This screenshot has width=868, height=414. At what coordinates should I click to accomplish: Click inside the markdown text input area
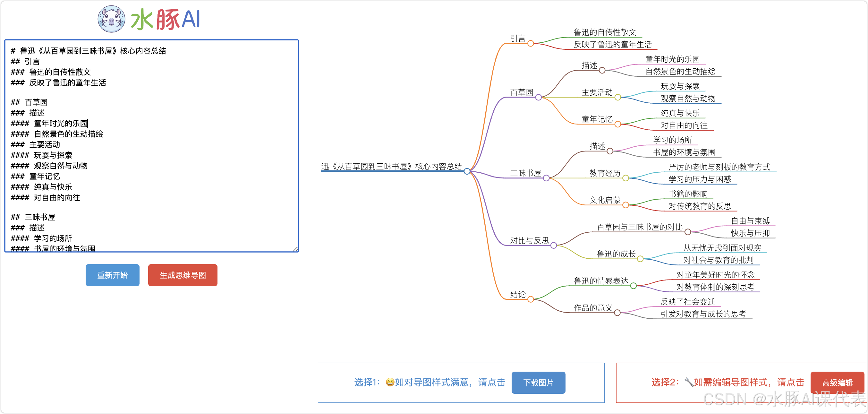(152, 146)
